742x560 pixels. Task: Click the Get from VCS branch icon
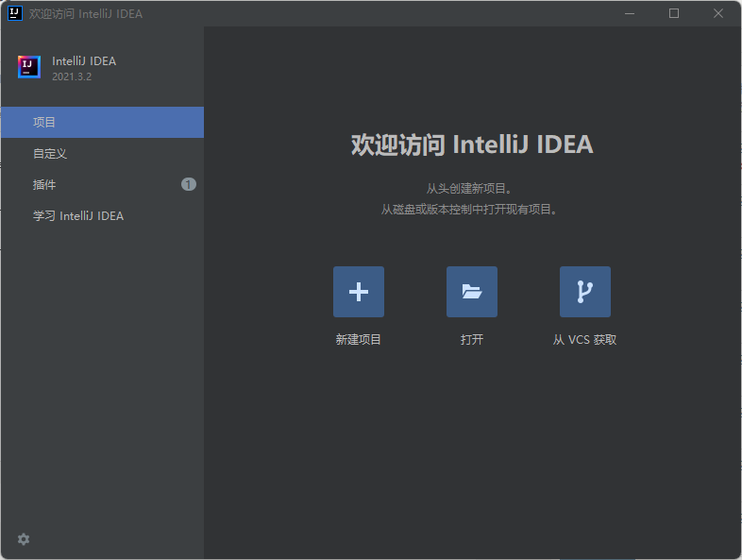point(585,292)
